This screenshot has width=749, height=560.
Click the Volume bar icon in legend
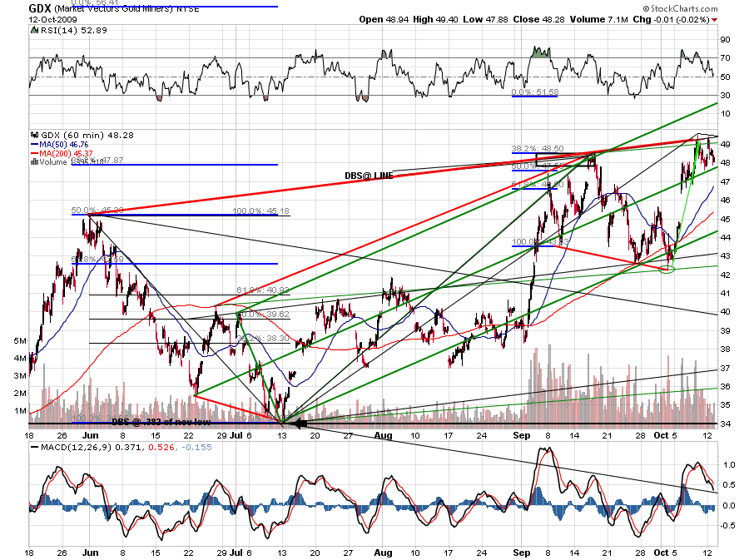(34, 162)
